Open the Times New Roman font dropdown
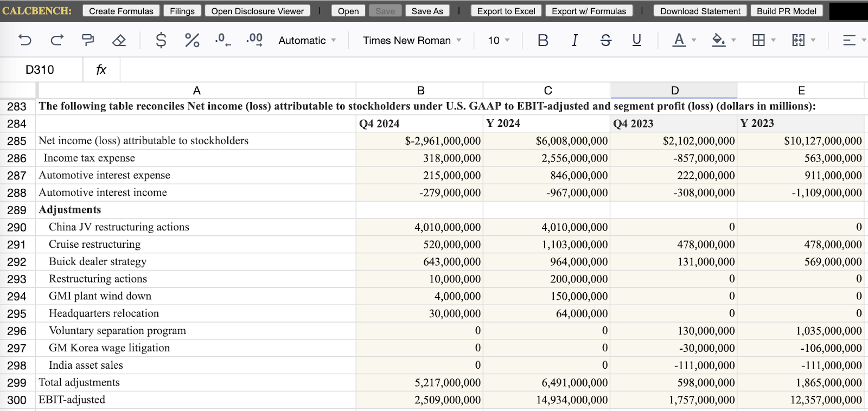The width and height of the screenshot is (868, 411). tap(412, 40)
